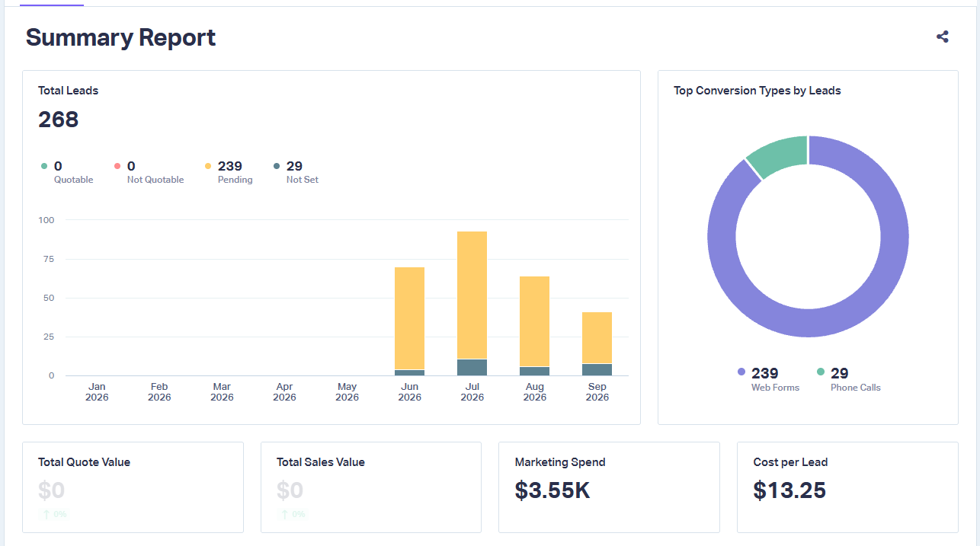Click the 239 Pending count
The width and height of the screenshot is (980, 546).
(x=230, y=166)
